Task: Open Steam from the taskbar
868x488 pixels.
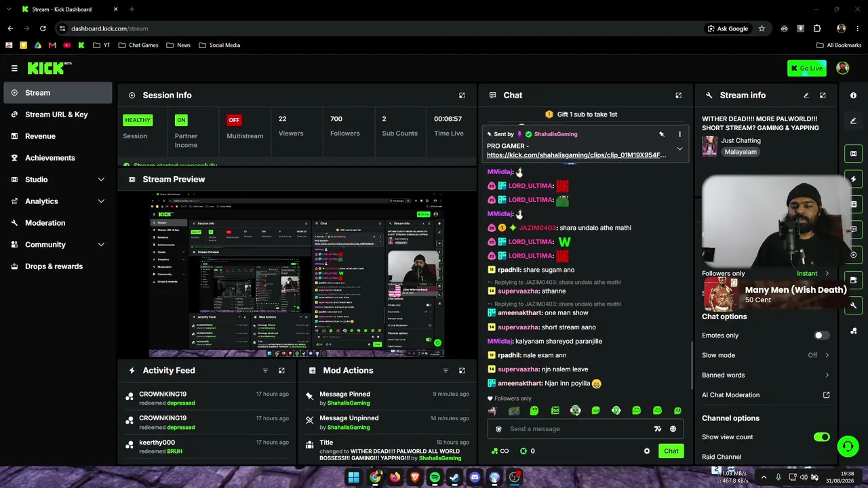Action: point(454,477)
